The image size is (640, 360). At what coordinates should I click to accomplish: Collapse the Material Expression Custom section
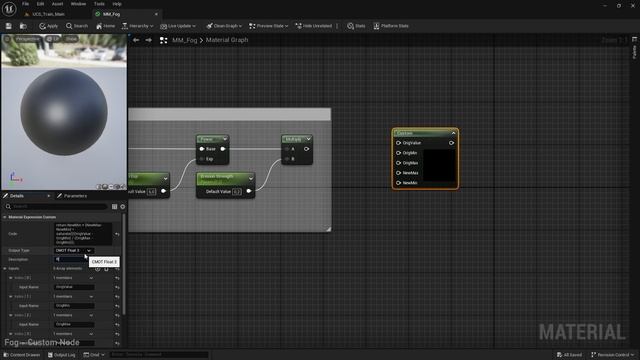tap(5, 217)
